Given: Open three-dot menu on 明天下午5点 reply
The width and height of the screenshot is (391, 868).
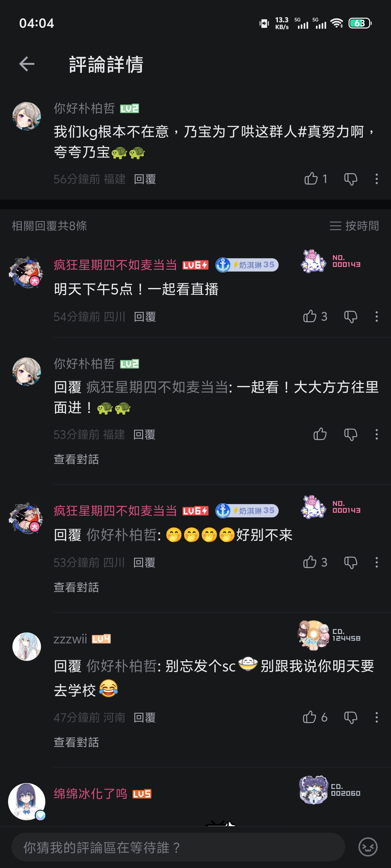Looking at the screenshot, I should (x=376, y=317).
